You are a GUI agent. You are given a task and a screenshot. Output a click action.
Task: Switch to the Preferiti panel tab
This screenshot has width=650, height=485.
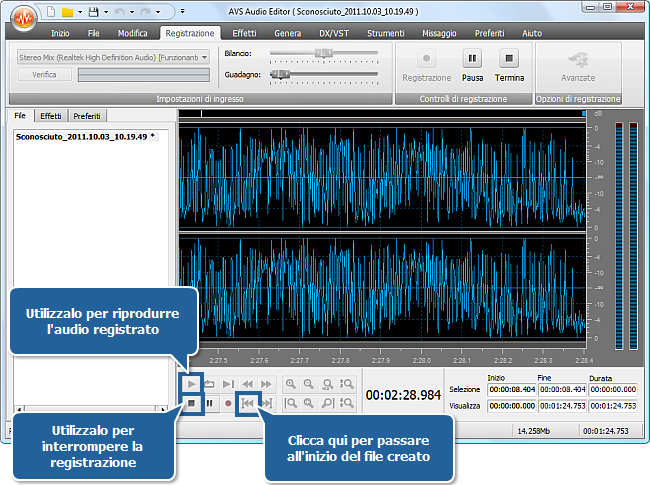click(86, 116)
